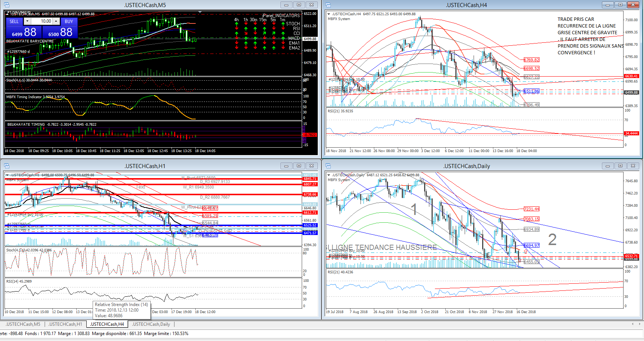The height and width of the screenshot is (341, 644).
Task: Click the M5 chart window system icon
Action: point(6,5)
